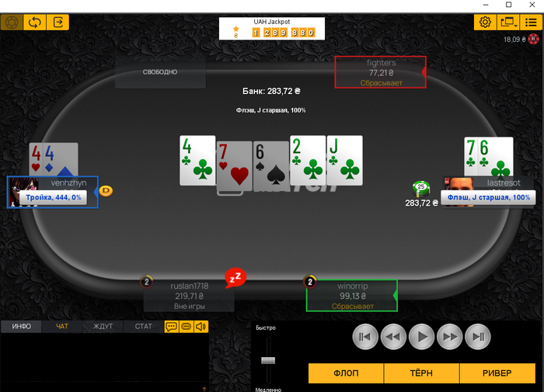Viewport: 544px width, 392px height.
Task: Switch to the СТАТ tab
Action: [x=143, y=327]
